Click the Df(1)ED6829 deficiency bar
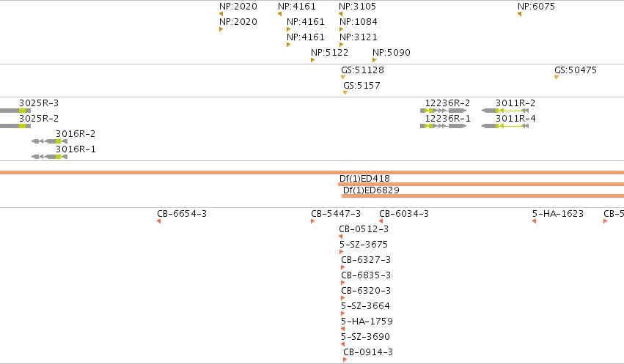624x364 pixels. point(482,196)
